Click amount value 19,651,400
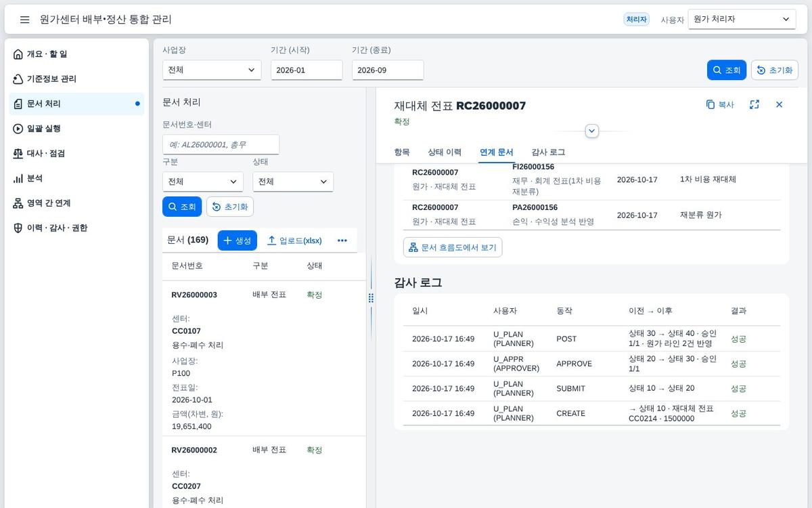The width and height of the screenshot is (812, 508). 191,427
